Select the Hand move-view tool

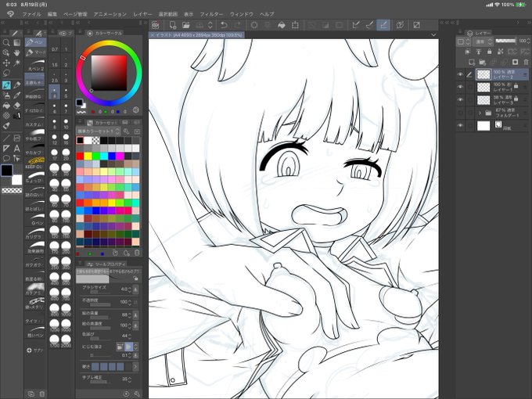16,52
